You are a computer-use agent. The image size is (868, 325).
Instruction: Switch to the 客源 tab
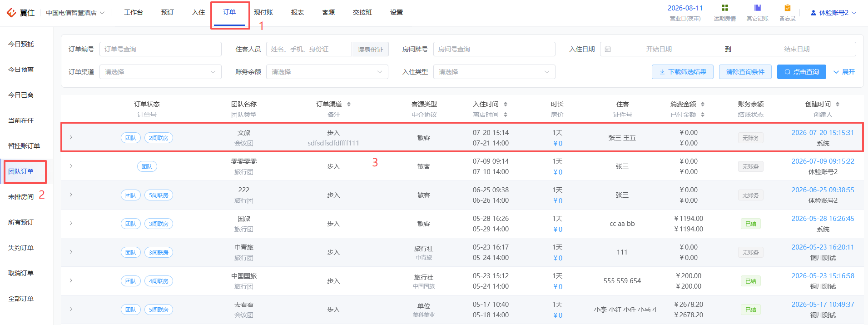click(328, 12)
